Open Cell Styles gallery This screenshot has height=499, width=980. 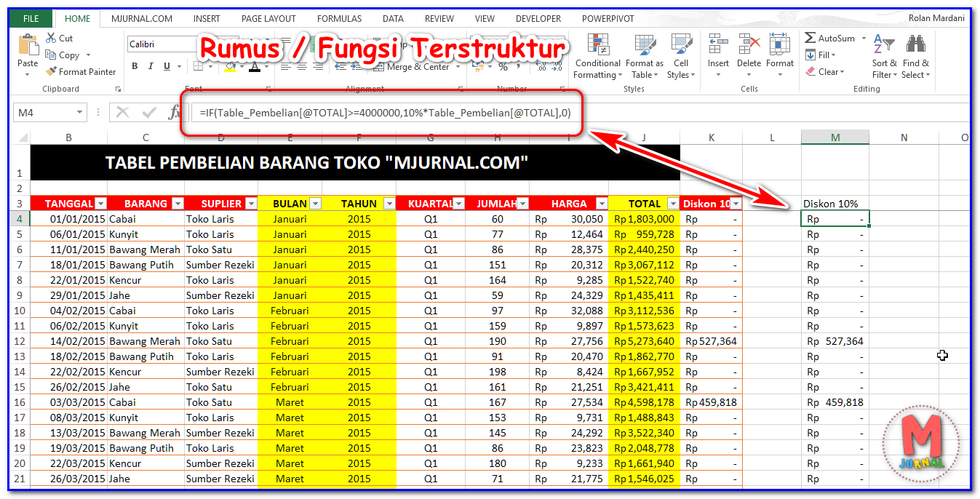pos(681,56)
